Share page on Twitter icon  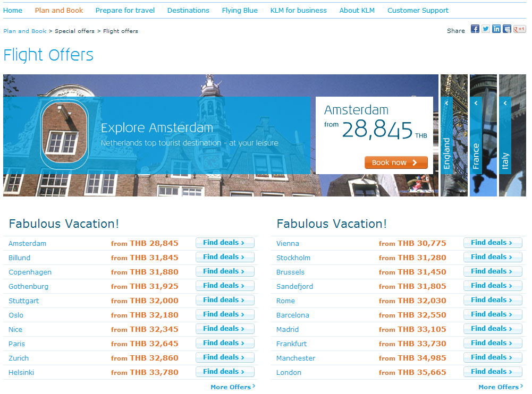[x=486, y=29]
